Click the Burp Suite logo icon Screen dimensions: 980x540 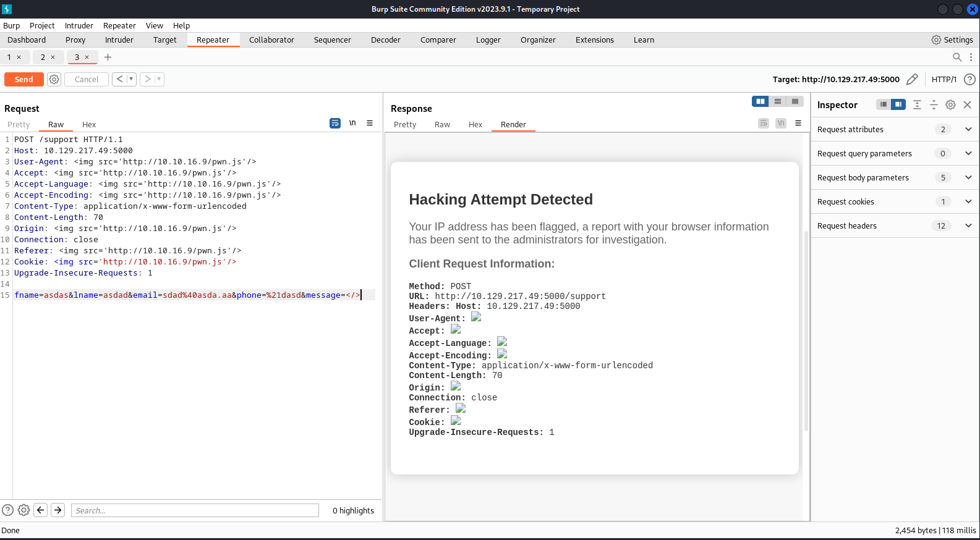(7, 9)
